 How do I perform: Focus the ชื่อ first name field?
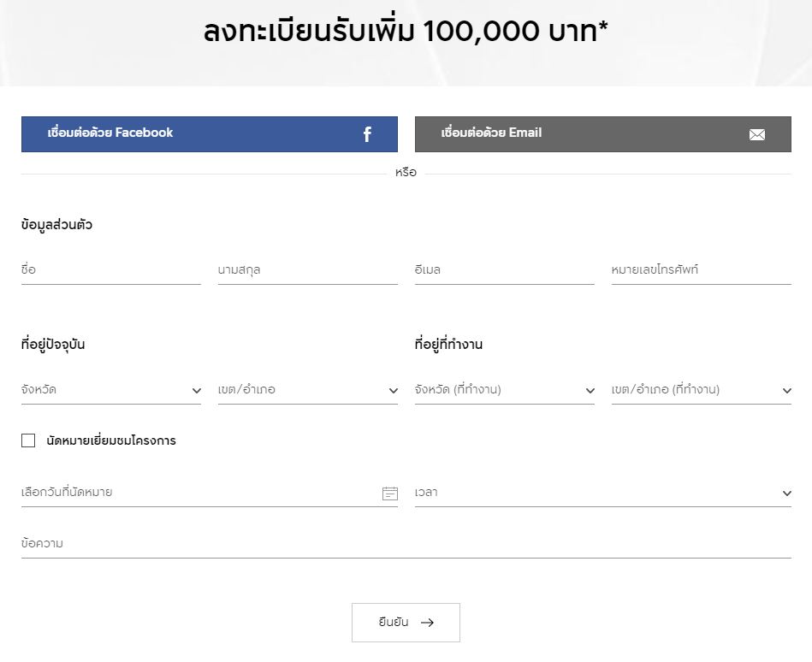pyautogui.click(x=111, y=270)
